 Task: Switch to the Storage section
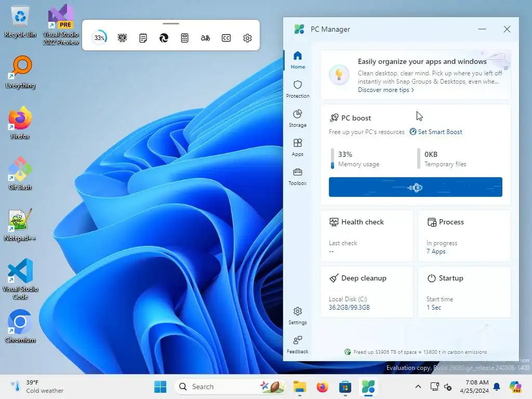[x=298, y=118]
